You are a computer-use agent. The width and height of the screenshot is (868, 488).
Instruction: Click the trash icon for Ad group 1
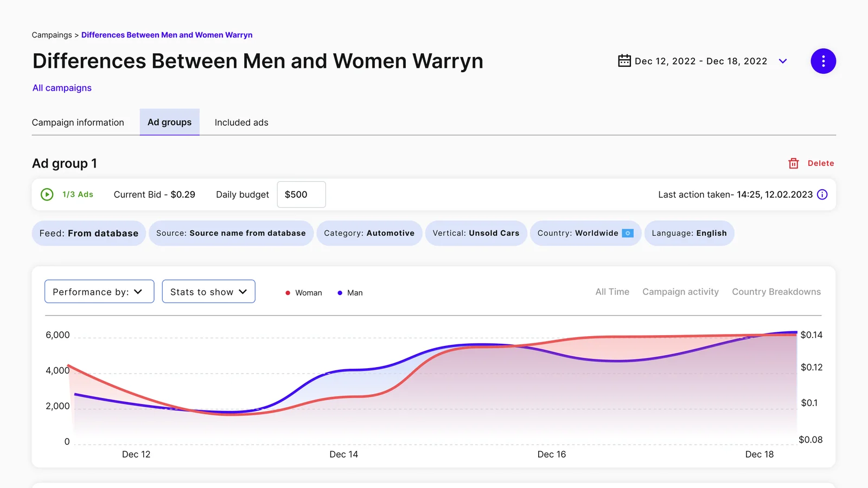(x=794, y=163)
